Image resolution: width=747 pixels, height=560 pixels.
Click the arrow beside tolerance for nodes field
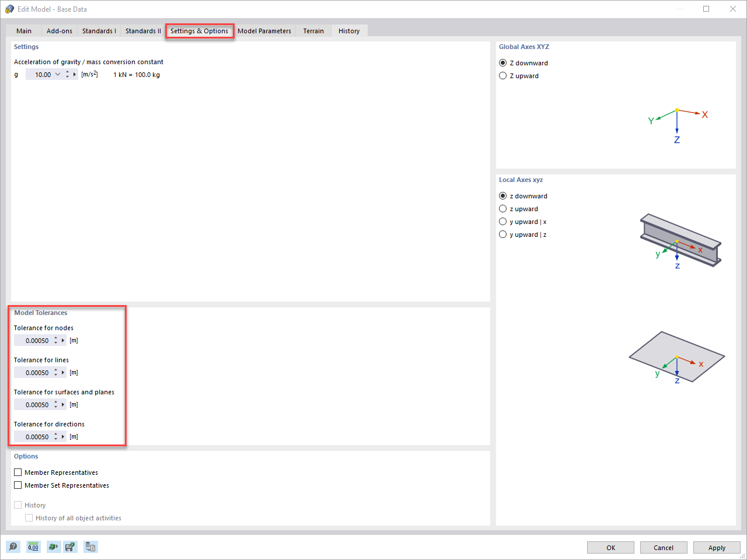(x=62, y=340)
